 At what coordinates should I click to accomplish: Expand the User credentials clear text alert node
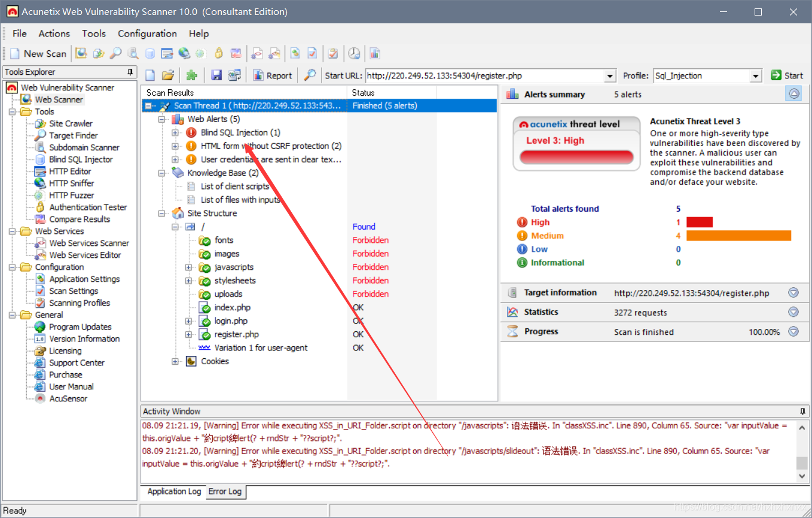click(x=175, y=160)
